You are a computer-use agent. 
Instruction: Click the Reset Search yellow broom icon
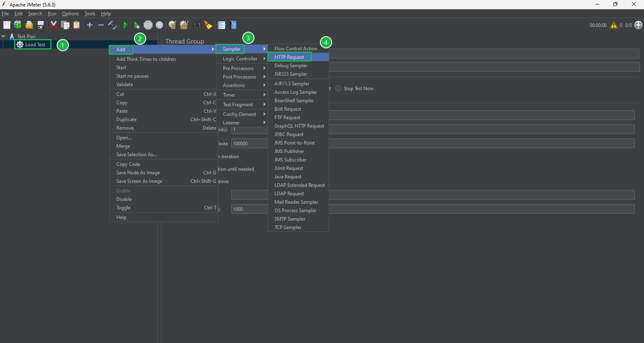208,25
